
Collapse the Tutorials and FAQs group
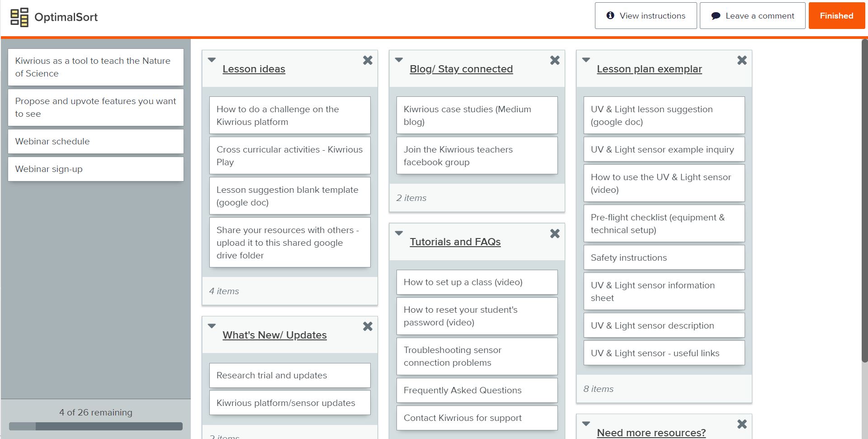tap(399, 233)
